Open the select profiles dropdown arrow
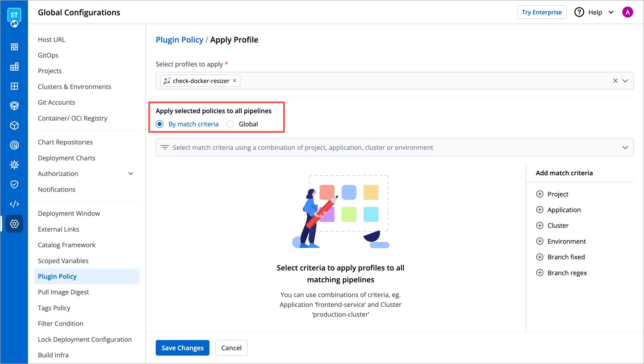Image resolution: width=644 pixels, height=364 pixels. 625,81
